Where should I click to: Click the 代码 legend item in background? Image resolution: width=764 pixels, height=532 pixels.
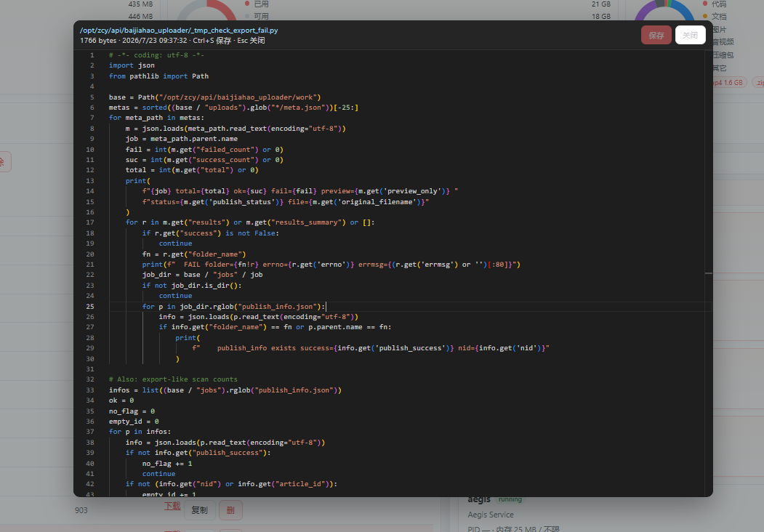[x=715, y=4]
